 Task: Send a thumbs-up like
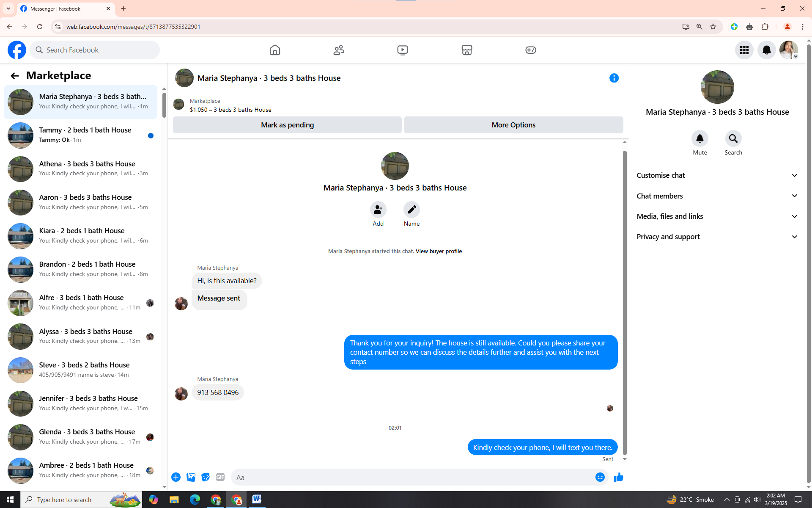(x=618, y=477)
